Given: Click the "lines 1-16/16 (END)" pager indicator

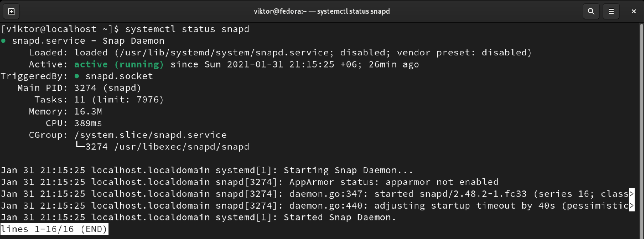Looking at the screenshot, I should click(54, 229).
